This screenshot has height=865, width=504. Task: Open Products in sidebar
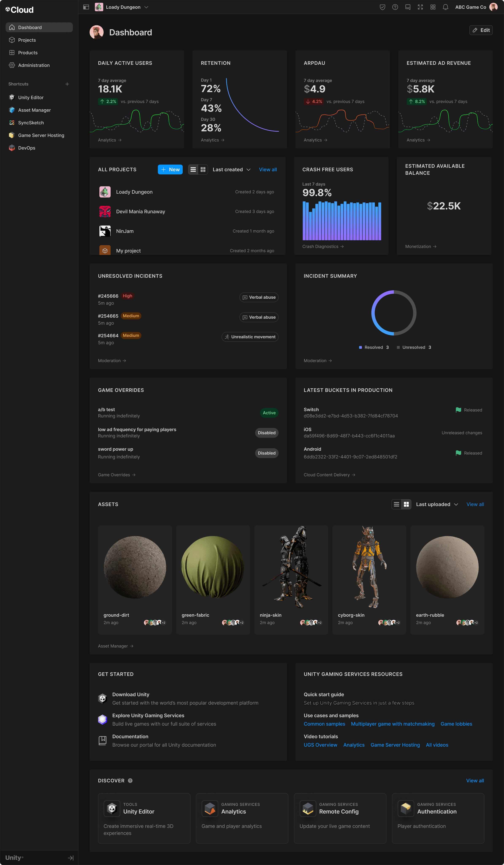pos(39,53)
